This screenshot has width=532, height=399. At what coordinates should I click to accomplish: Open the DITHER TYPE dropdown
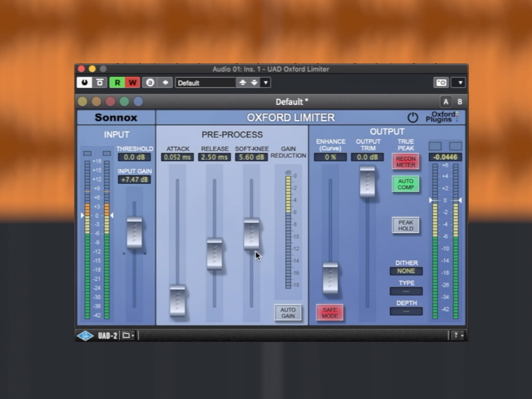tap(406, 291)
